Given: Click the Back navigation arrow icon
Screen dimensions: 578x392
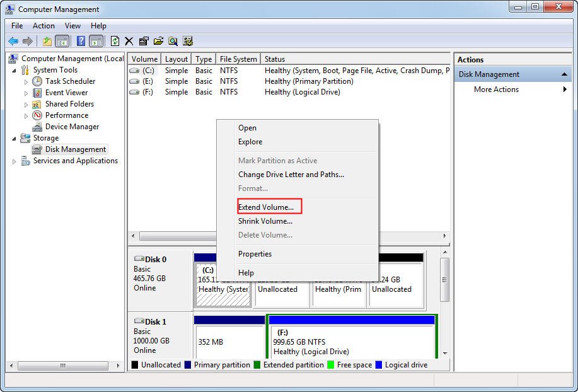Looking at the screenshot, I should (13, 41).
